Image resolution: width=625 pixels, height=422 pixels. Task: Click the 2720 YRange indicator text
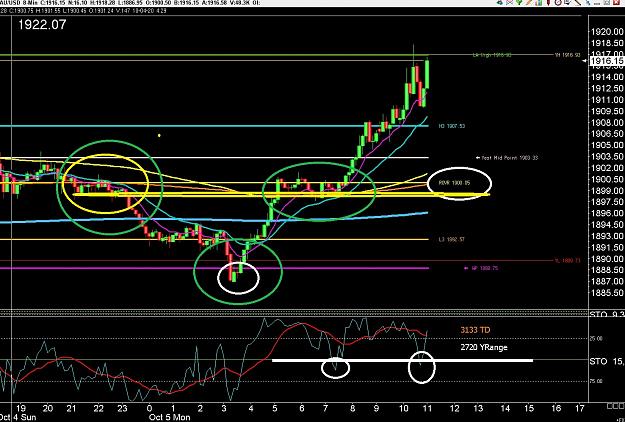(484, 347)
